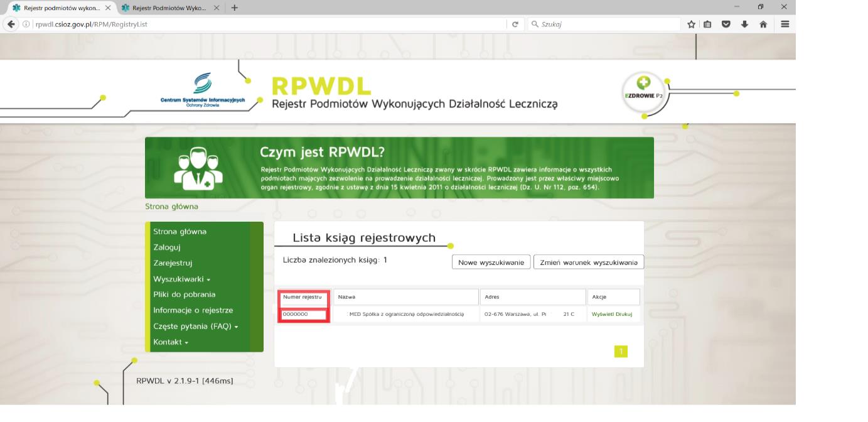The image size is (868, 422).
Task: Open new tab with plus icon
Action: point(235,8)
